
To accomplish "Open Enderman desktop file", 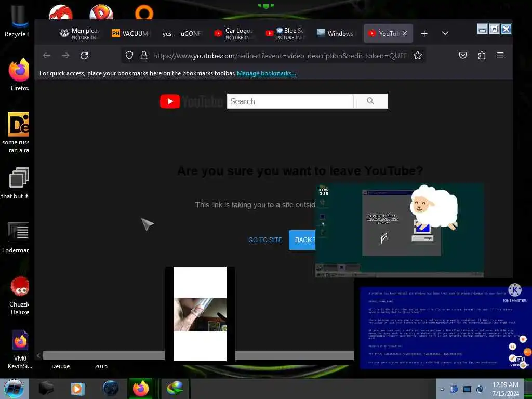I will coord(16,237).
